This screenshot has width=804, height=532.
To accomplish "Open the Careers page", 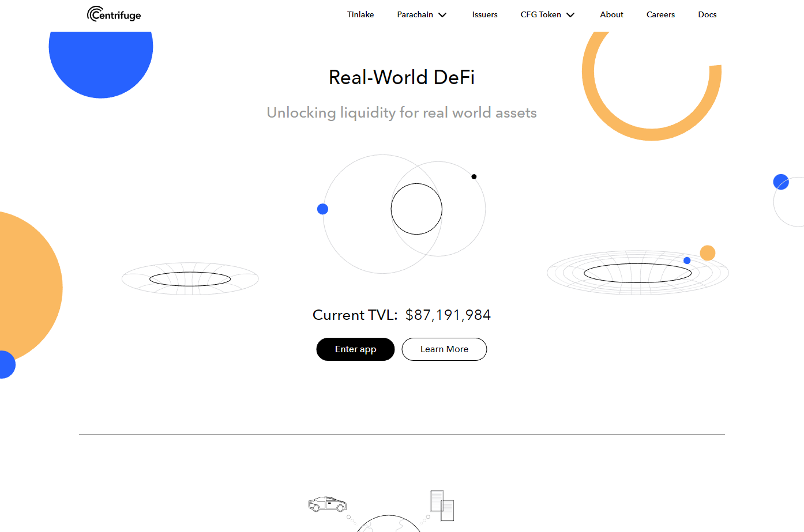I will click(660, 14).
